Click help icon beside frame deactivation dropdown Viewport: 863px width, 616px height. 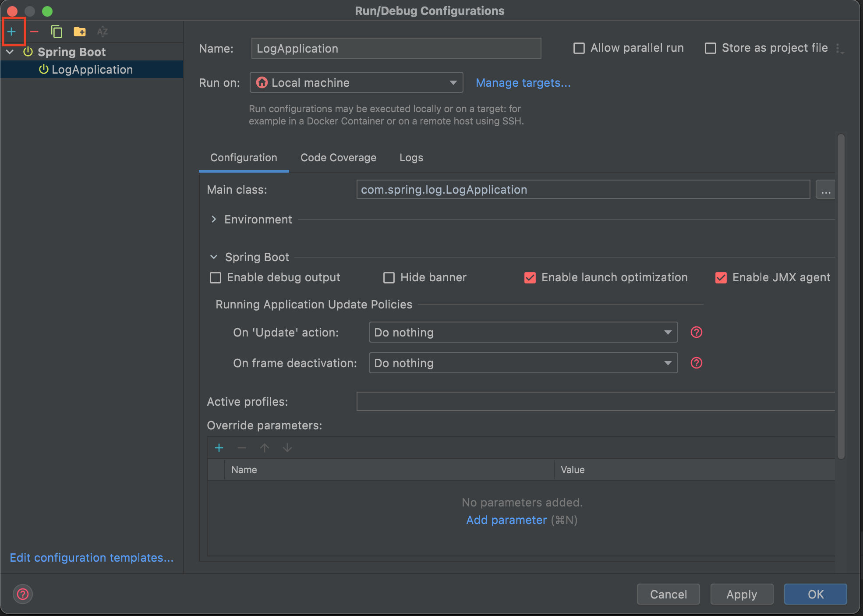coord(696,363)
